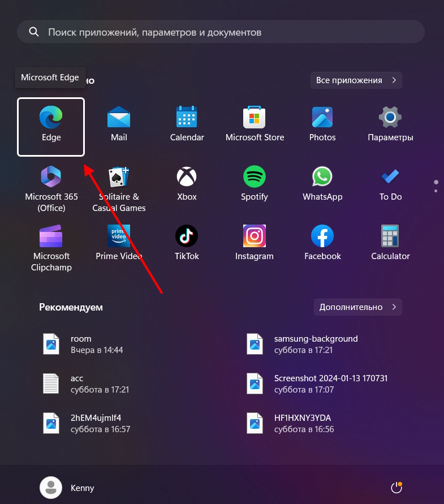The image size is (444, 504).
Task: Show Все приложения list
Action: 356,80
